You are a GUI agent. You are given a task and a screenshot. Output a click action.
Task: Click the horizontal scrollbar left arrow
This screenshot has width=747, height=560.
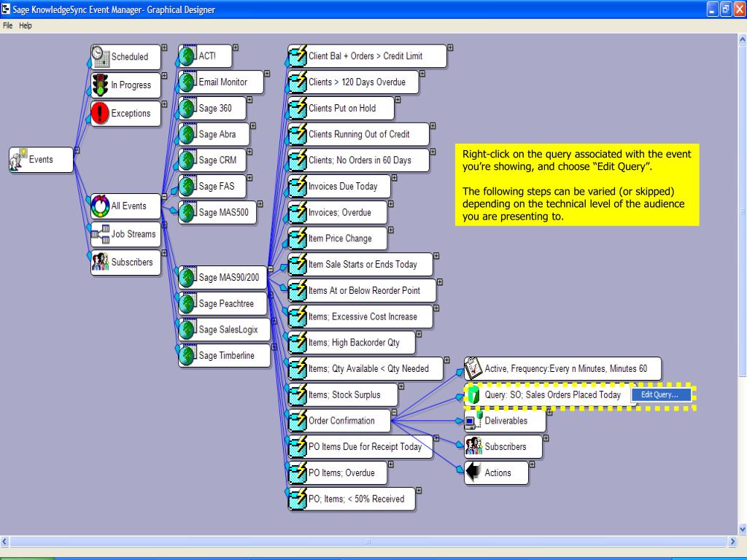[x=5, y=542]
